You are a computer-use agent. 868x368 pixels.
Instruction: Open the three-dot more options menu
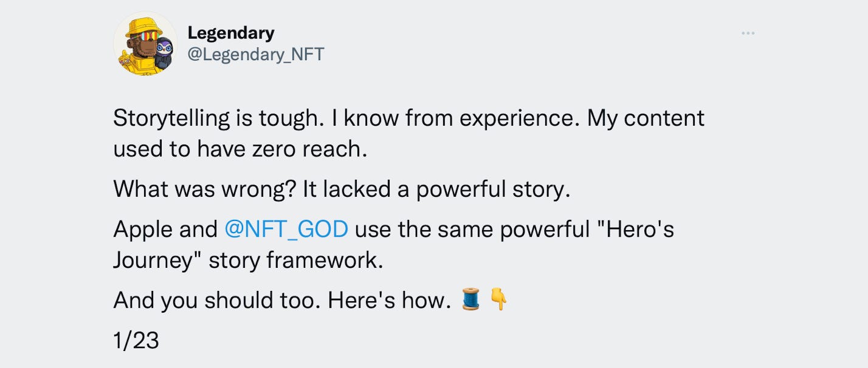747,32
